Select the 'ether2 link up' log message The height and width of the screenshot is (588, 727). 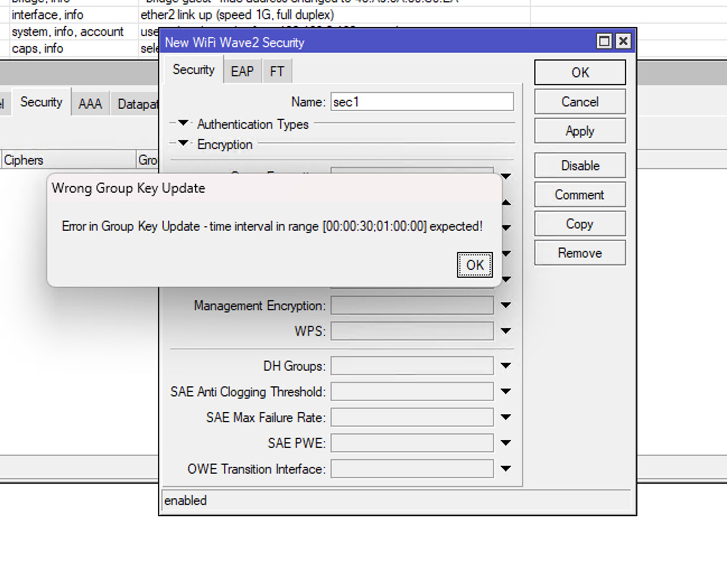[237, 15]
